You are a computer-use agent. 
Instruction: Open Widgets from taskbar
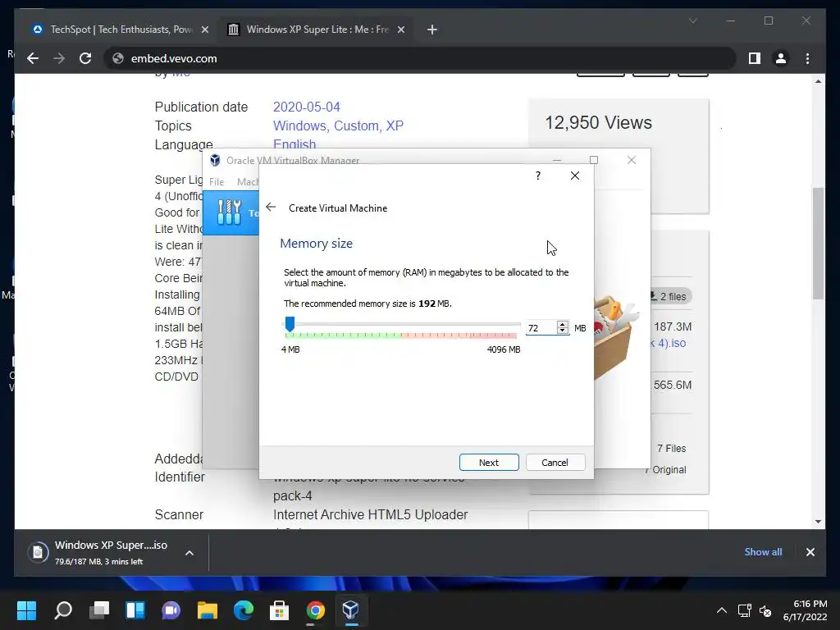[135, 609]
